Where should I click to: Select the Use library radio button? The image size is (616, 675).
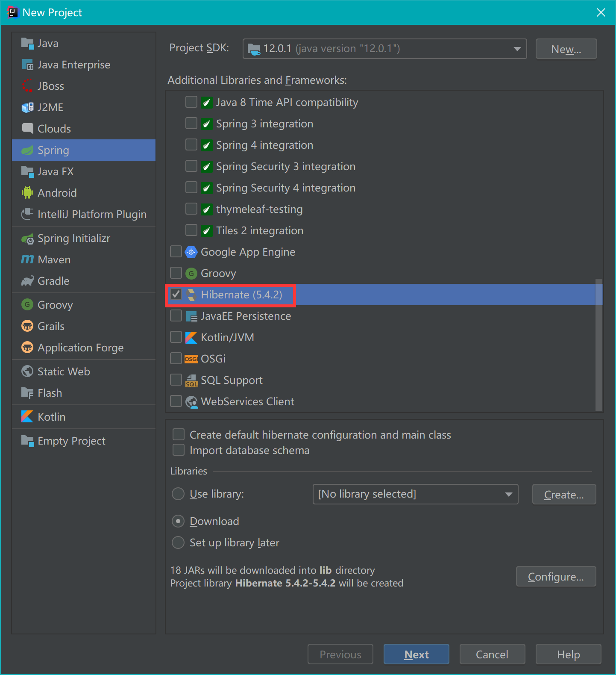pyautogui.click(x=178, y=494)
